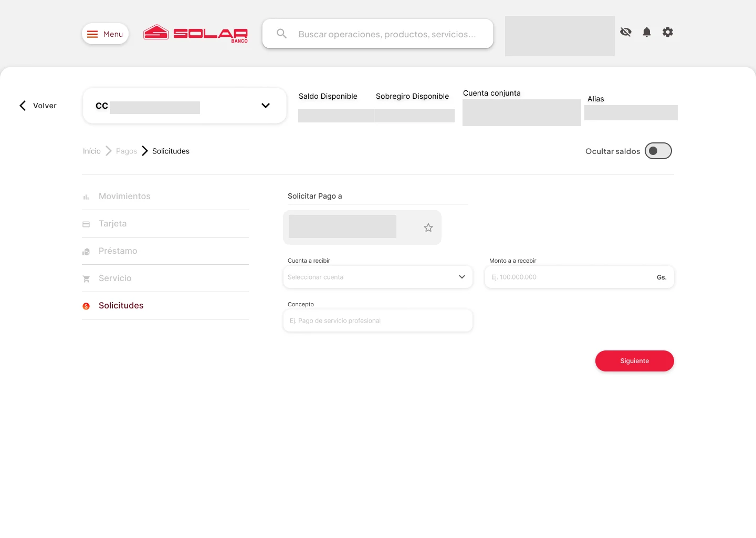Click the Cuenta conjunta label
Viewport: 756px width, 538px height.
(492, 93)
